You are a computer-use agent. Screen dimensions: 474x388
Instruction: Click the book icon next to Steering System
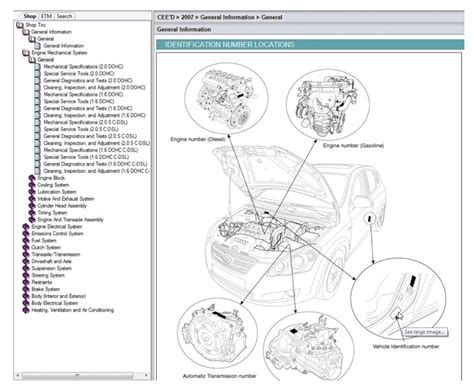(x=26, y=275)
